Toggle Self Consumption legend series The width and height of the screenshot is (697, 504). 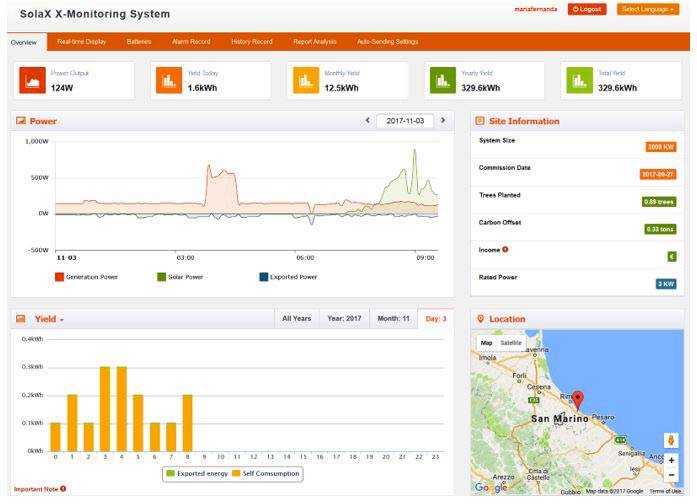266,473
